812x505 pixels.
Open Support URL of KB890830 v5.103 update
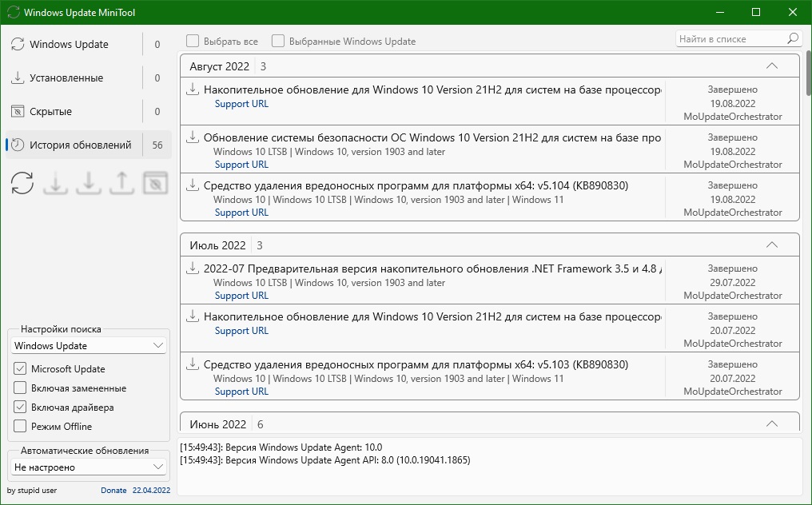point(241,392)
